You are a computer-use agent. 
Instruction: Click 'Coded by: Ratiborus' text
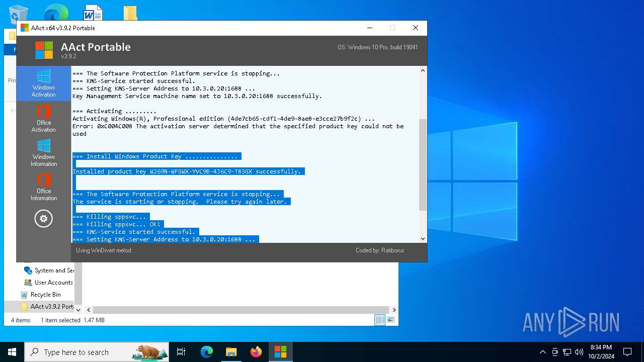click(x=380, y=250)
